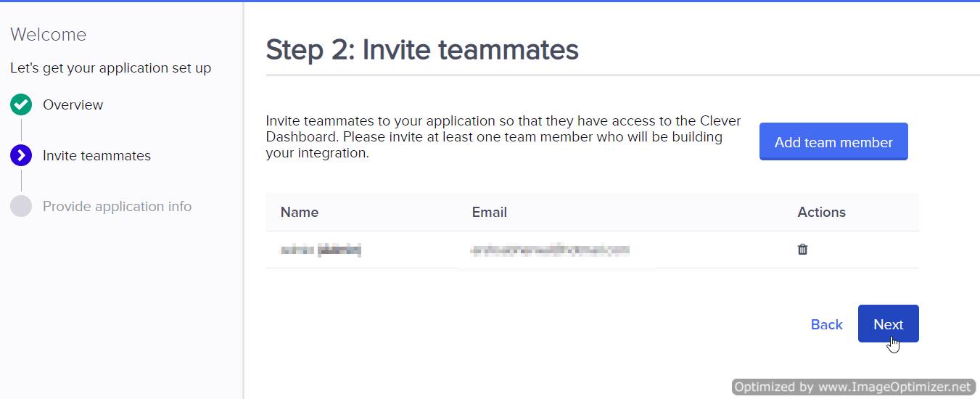Click the Next button
This screenshot has height=399, width=980.
(888, 324)
